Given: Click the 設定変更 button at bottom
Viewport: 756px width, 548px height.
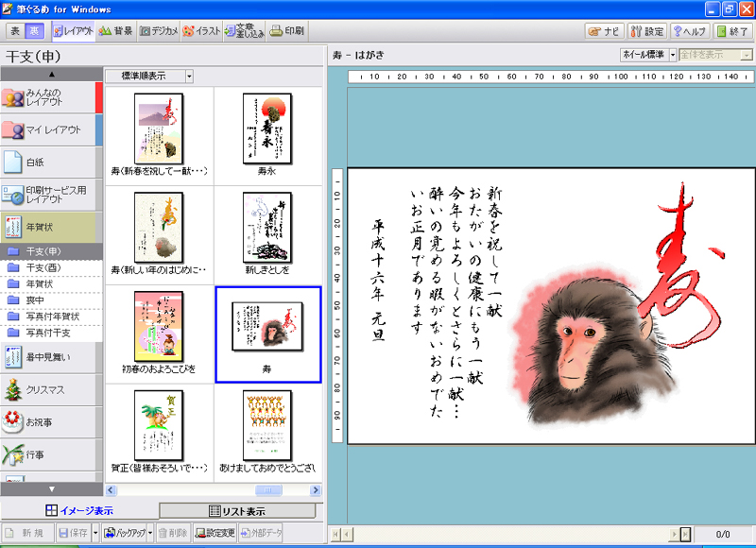Looking at the screenshot, I should point(215,532).
